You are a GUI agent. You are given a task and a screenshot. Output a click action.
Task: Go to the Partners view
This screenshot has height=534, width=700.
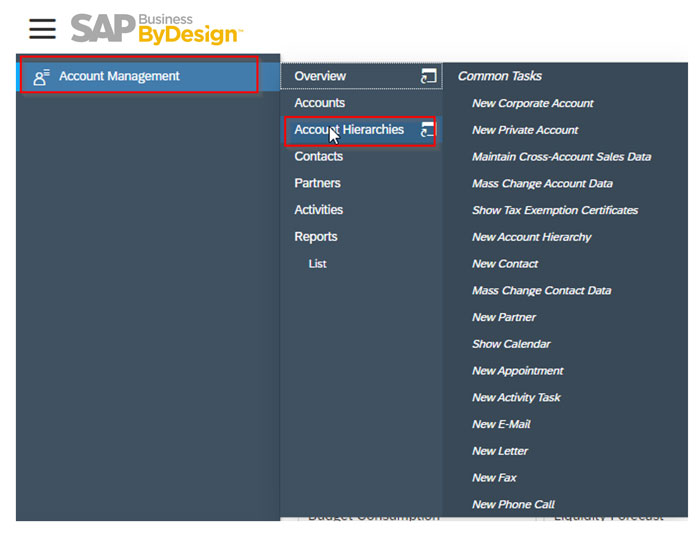pyautogui.click(x=317, y=183)
